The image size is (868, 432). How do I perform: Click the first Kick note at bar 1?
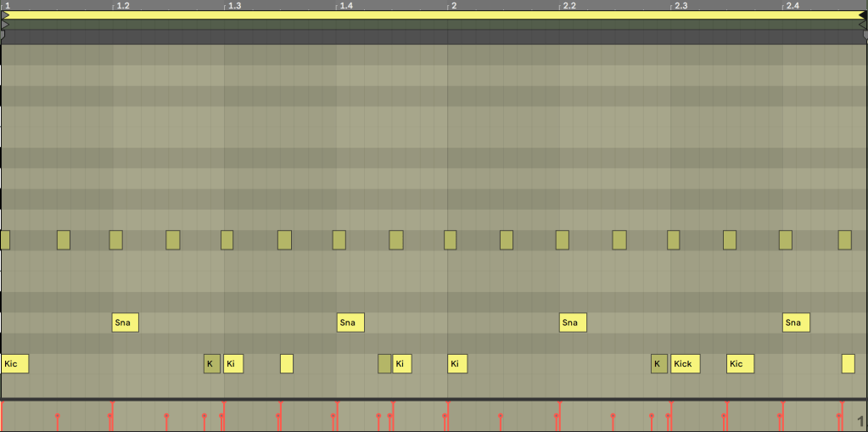tap(14, 364)
